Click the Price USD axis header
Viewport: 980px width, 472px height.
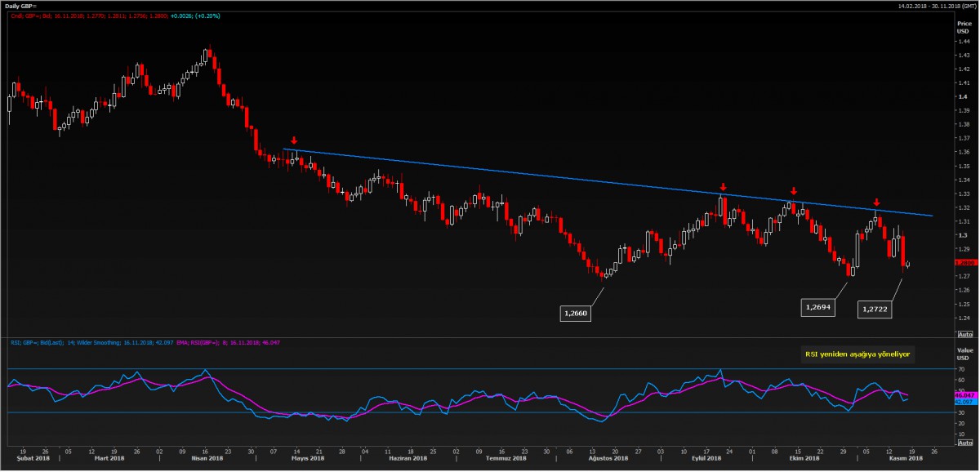(x=964, y=27)
